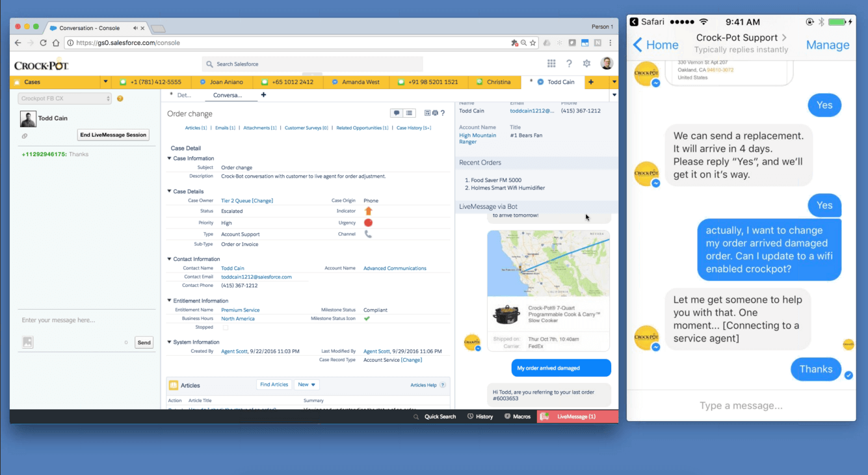Open the Premium Service entitlement link
The image size is (868, 475).
pyautogui.click(x=240, y=310)
